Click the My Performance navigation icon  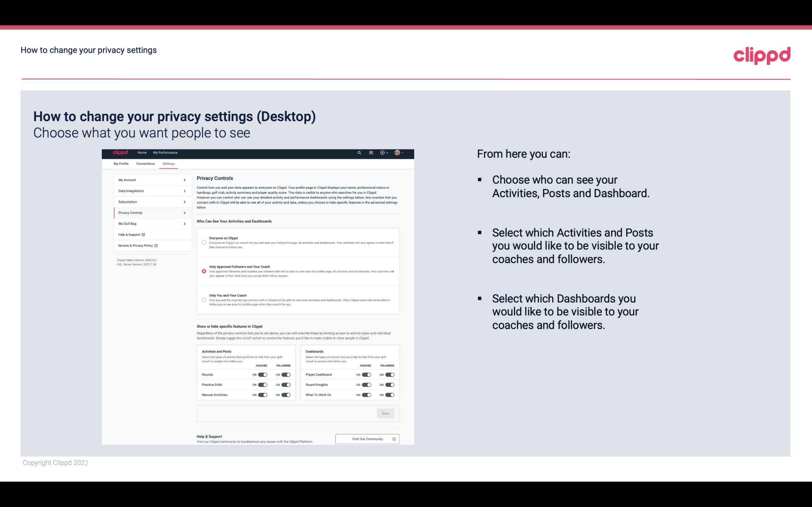point(166,153)
